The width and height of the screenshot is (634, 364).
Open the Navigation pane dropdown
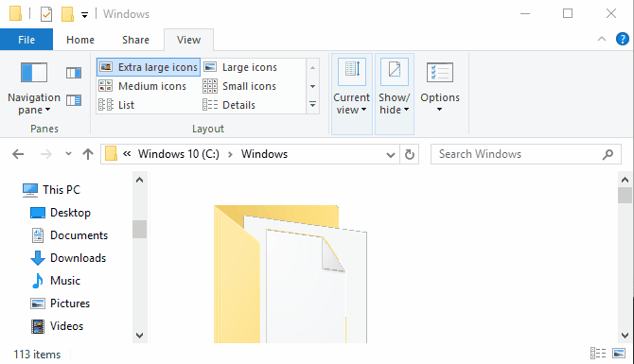tap(34, 89)
